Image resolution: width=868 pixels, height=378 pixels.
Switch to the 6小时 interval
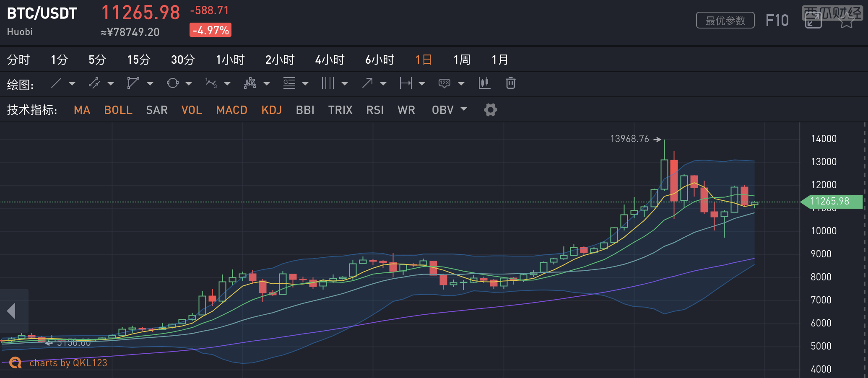(x=380, y=60)
